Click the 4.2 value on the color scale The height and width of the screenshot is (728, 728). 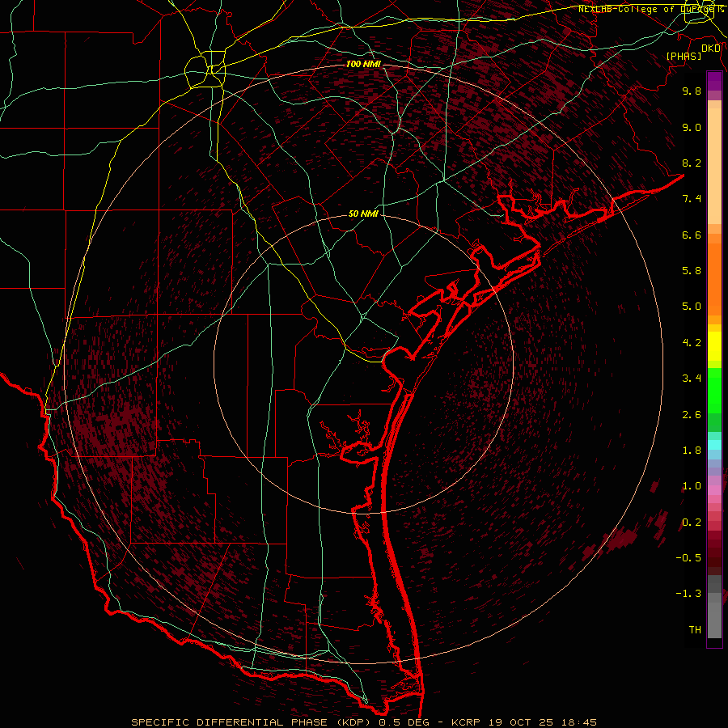pyautogui.click(x=692, y=343)
